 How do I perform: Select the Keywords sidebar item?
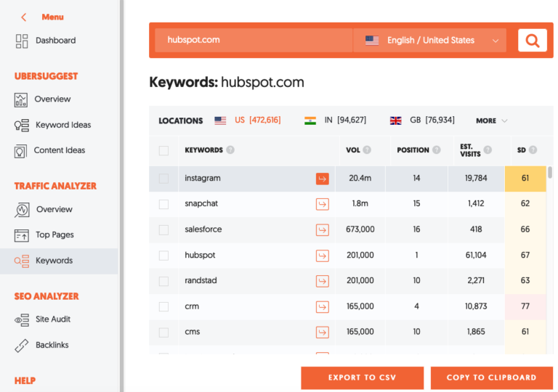coord(59,261)
